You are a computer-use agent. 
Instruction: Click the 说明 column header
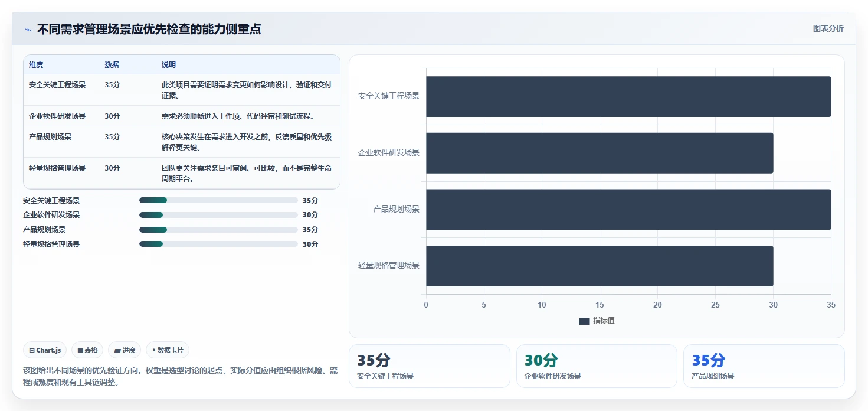tap(169, 65)
